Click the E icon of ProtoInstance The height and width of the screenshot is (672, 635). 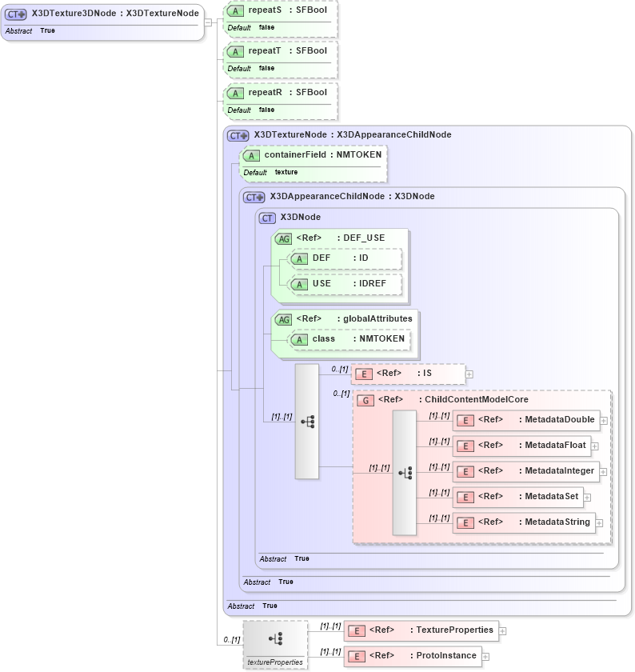pyautogui.click(x=357, y=657)
